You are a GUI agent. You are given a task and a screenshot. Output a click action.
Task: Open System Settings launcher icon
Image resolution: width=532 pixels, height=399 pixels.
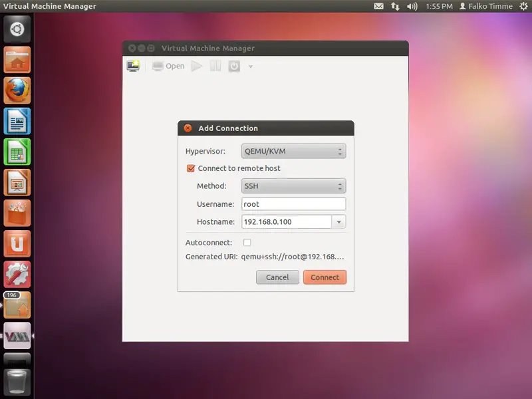click(x=17, y=274)
